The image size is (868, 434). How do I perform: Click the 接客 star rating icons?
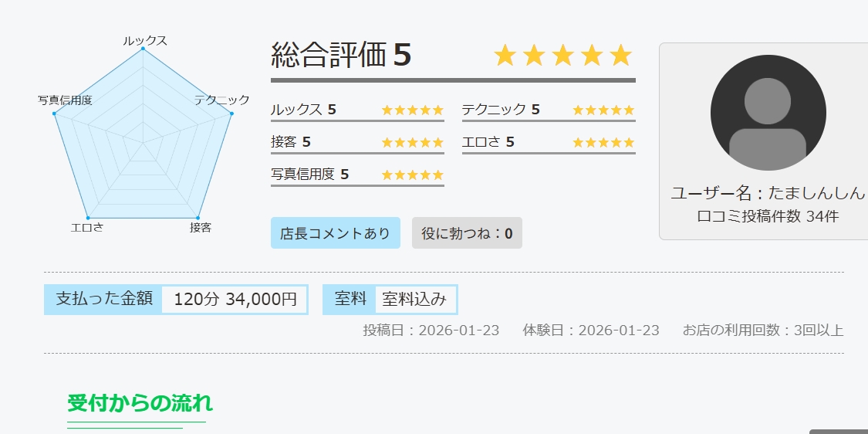pos(412,142)
